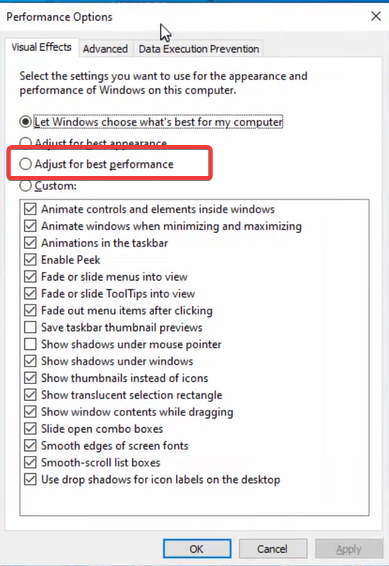This screenshot has width=389, height=566.
Task: Uncheck Show thumbnails instead of icons
Action: point(30,378)
